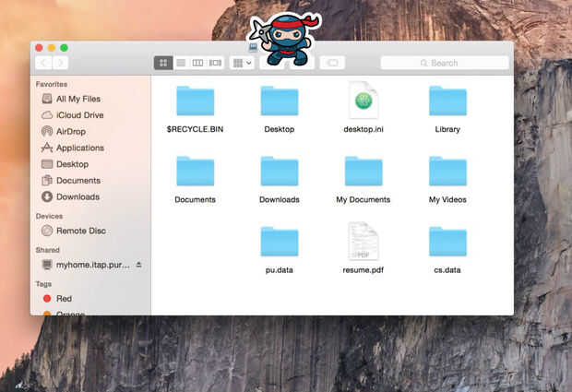Click the Library name label
This screenshot has width=572, height=392.
447,129
